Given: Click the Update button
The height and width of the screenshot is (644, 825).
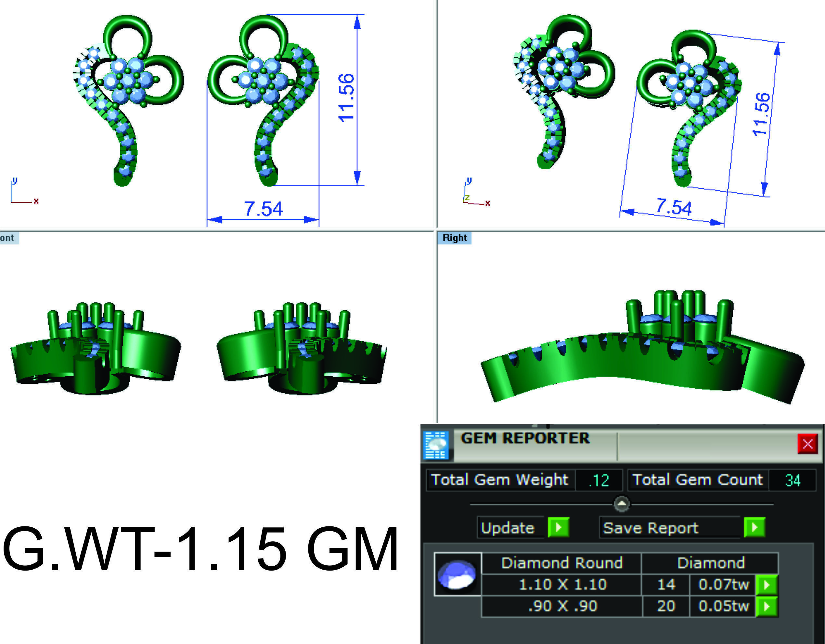Looking at the screenshot, I should (x=510, y=527).
